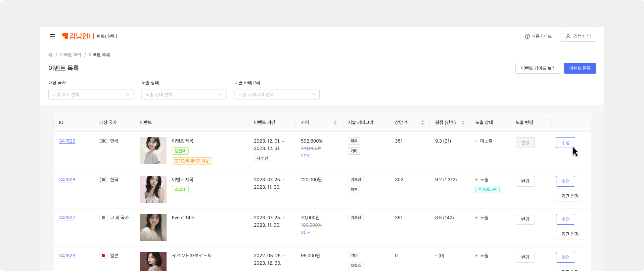Expand the 대상 국가 선택 dropdown
This screenshot has height=271, width=644.
click(x=91, y=94)
